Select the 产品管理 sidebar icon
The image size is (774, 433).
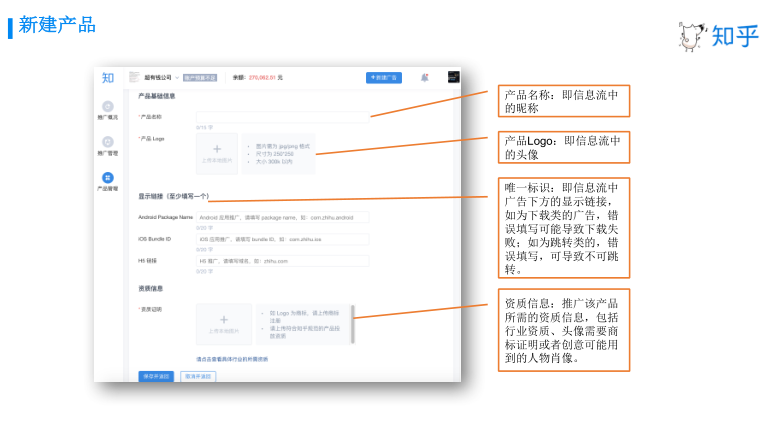click(108, 178)
